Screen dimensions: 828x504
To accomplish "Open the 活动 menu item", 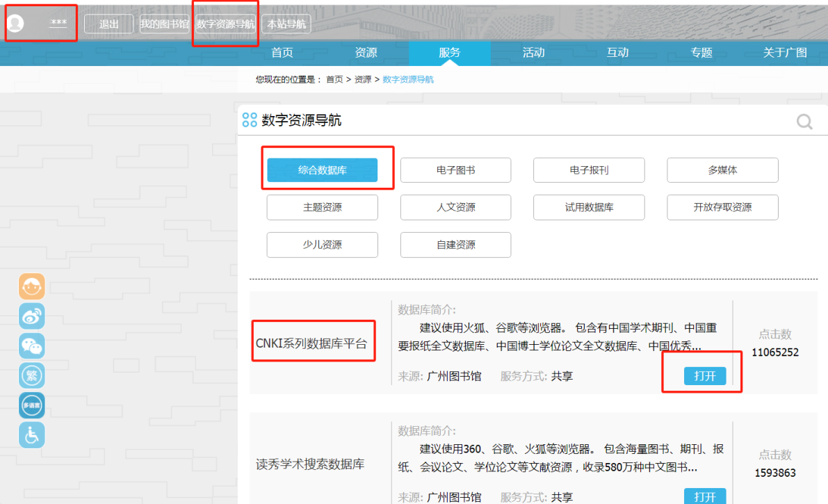I will point(533,52).
